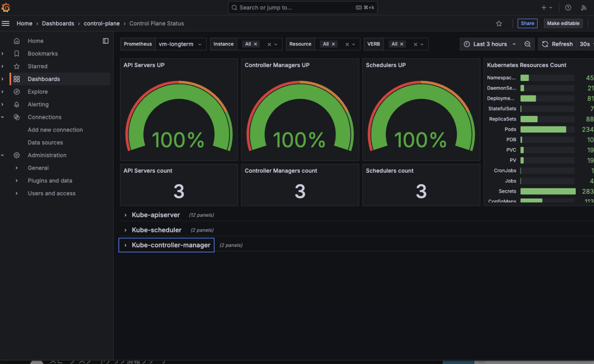Open Starred in the sidebar
This screenshot has height=364, width=594.
(x=38, y=66)
